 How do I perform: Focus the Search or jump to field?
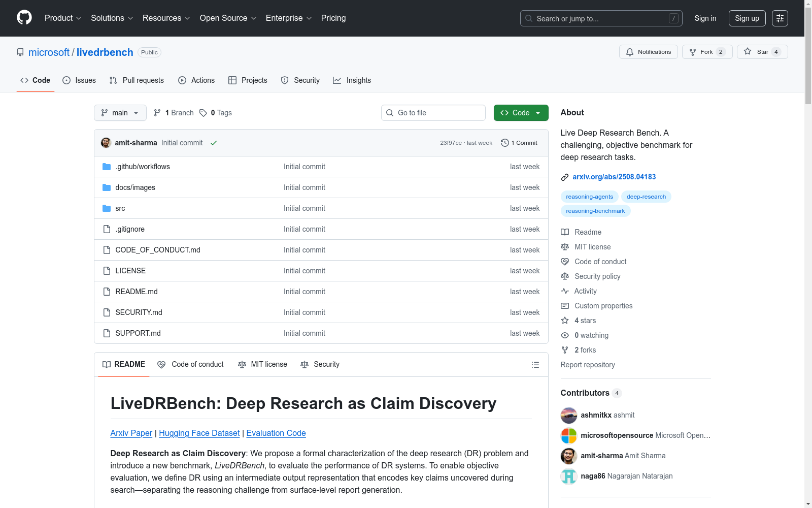pos(601,18)
